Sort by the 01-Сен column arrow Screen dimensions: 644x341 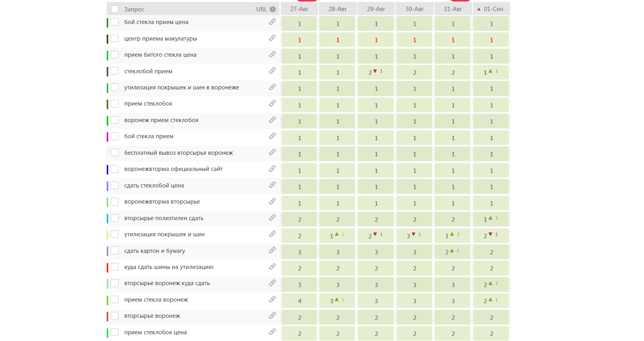(x=479, y=9)
